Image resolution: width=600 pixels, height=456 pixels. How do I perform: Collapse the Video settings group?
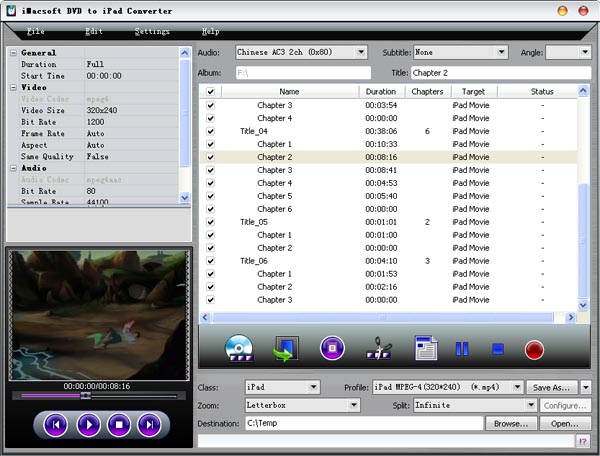[13, 87]
